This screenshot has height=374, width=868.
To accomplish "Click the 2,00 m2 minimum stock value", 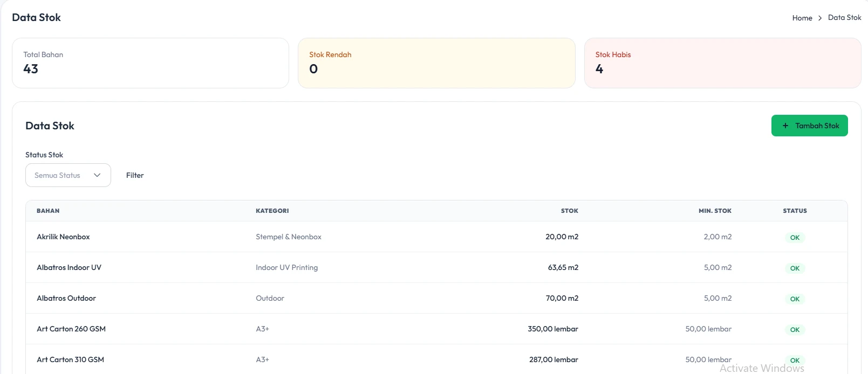I will click(x=717, y=237).
